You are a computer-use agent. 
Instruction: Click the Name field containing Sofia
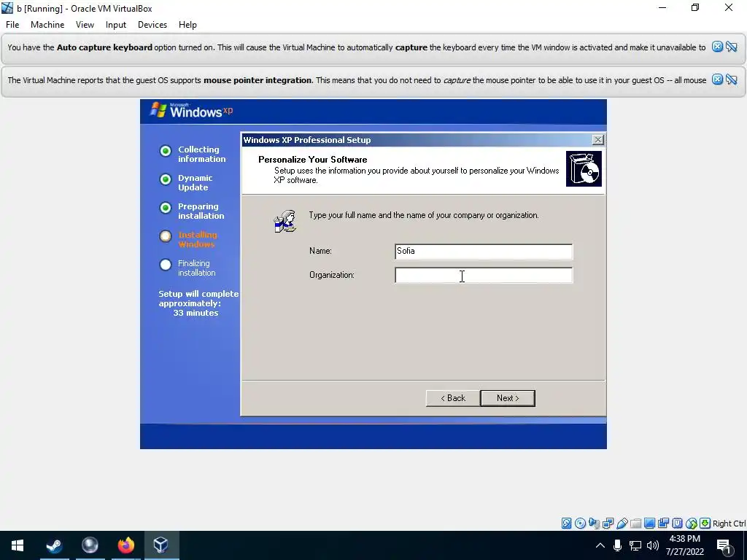(484, 252)
